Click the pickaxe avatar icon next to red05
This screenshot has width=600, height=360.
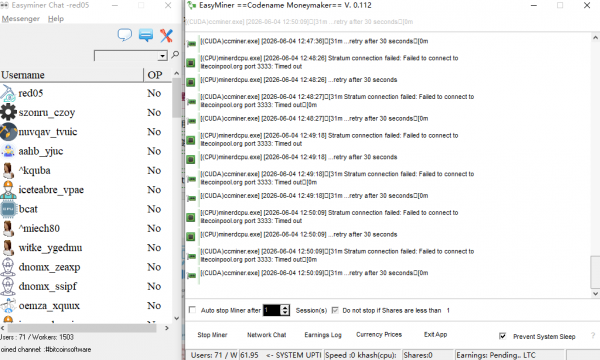click(x=8, y=93)
